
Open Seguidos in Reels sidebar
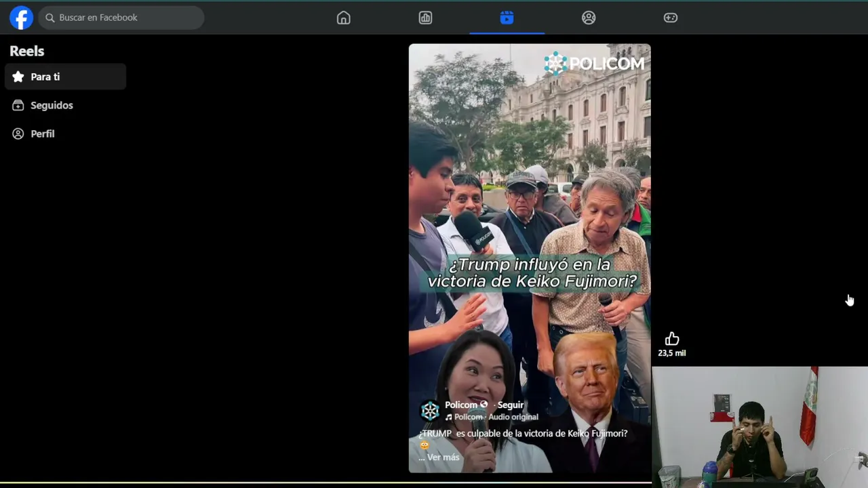[65, 105]
